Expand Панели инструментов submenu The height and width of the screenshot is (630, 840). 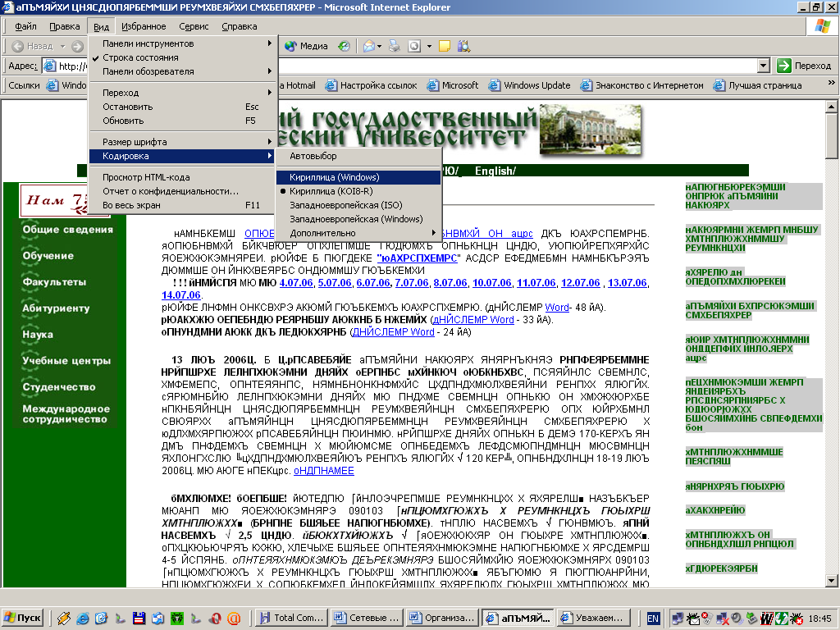click(x=183, y=43)
